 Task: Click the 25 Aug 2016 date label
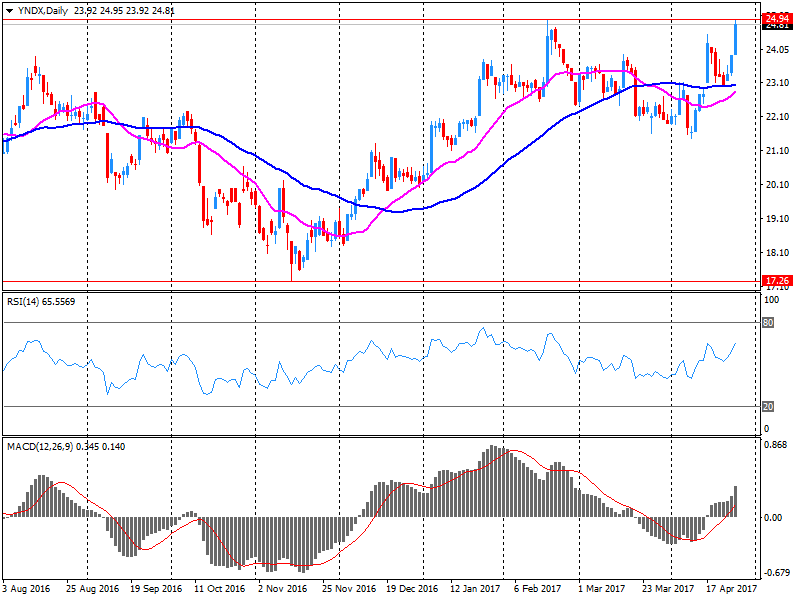[92, 588]
